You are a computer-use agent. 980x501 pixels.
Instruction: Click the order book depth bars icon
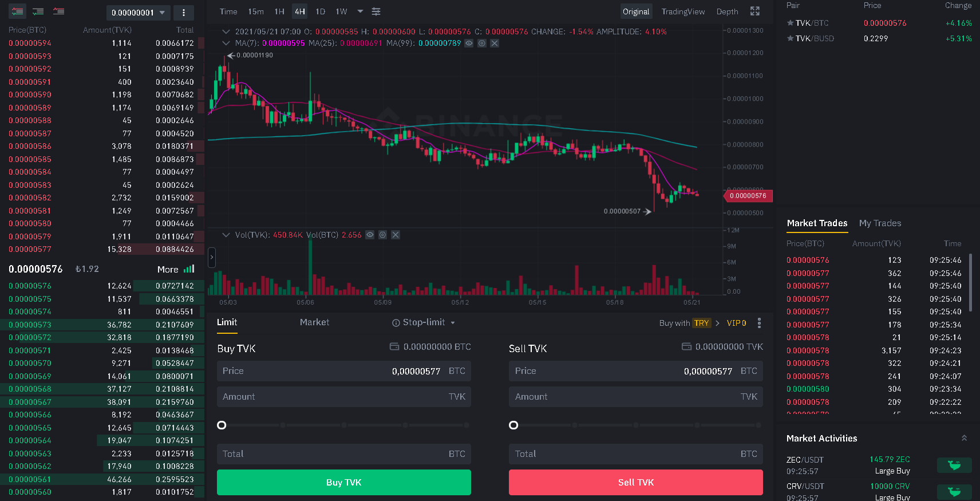click(x=189, y=269)
